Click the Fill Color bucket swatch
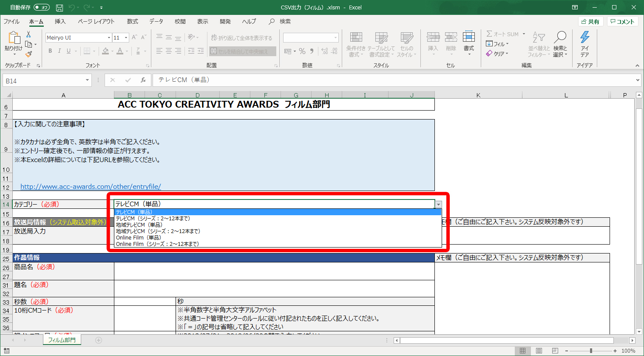 (105, 51)
